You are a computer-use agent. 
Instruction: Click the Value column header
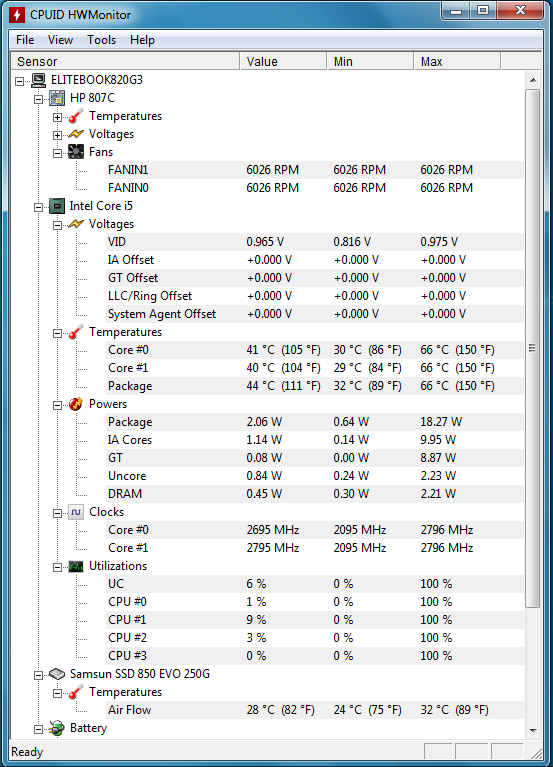tap(283, 62)
